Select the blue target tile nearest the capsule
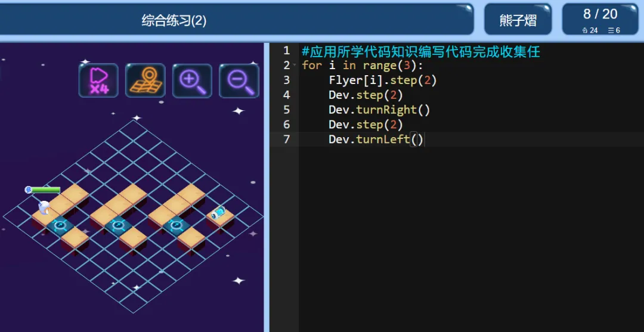644x332 pixels. point(176,225)
